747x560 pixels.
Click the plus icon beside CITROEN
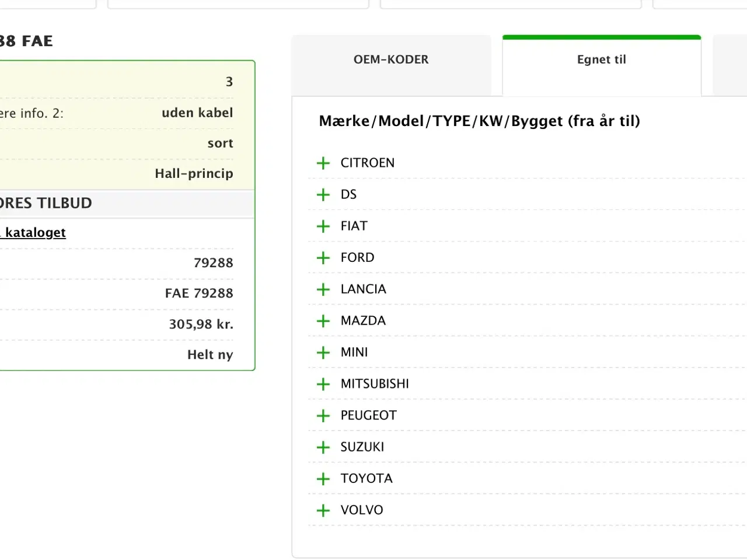pyautogui.click(x=323, y=163)
